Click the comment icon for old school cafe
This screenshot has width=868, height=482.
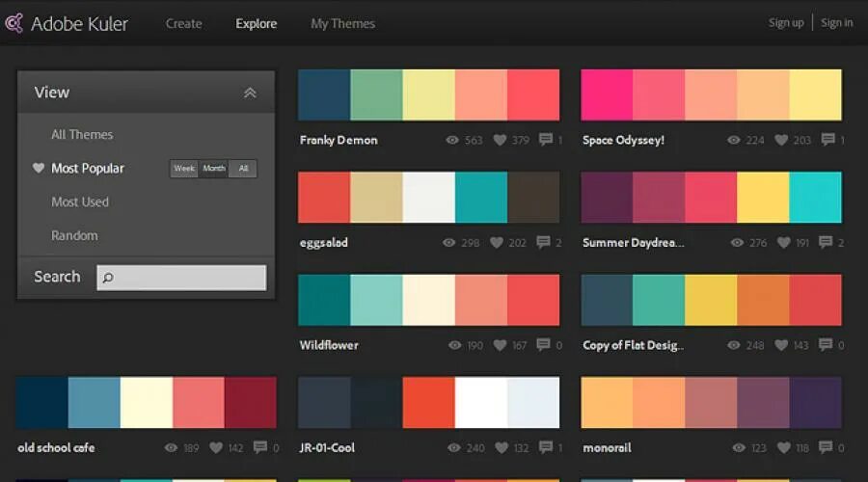tap(260, 447)
